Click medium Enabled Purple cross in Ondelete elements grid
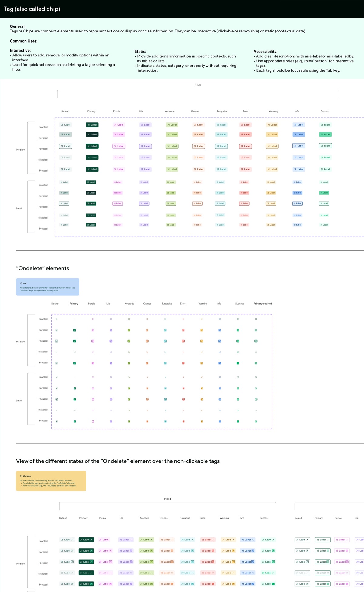 point(93,319)
